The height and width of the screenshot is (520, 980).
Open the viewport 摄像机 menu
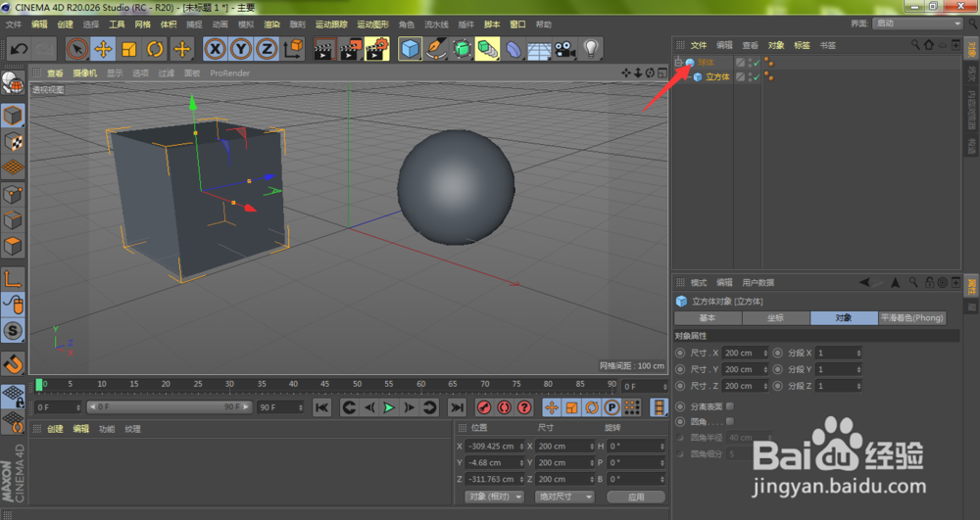tap(85, 73)
